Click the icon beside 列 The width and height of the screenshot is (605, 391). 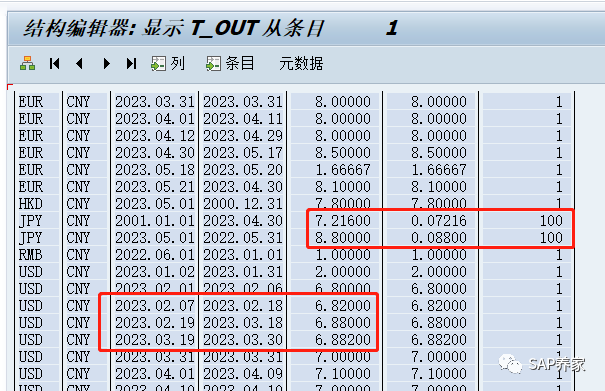point(158,63)
